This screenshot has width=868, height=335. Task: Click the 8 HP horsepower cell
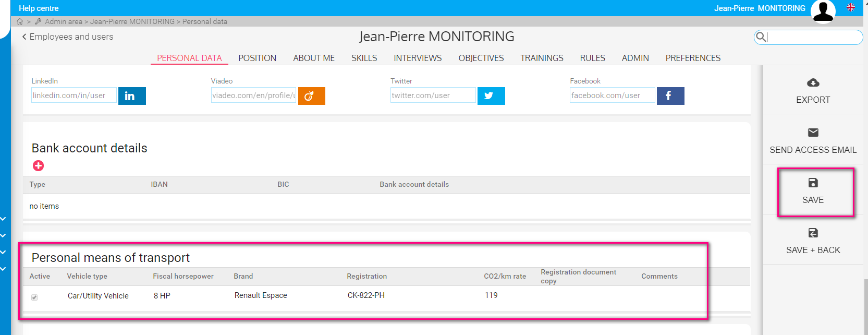pos(162,296)
